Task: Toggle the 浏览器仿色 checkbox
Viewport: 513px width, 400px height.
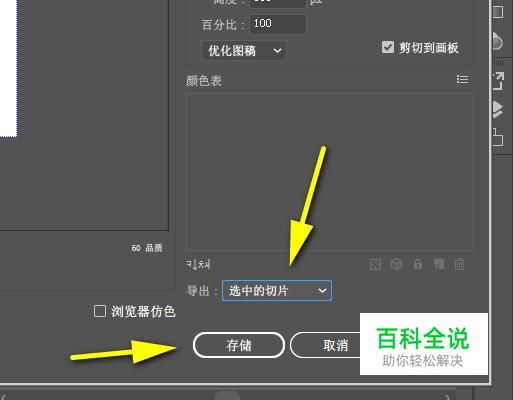Action: 100,311
